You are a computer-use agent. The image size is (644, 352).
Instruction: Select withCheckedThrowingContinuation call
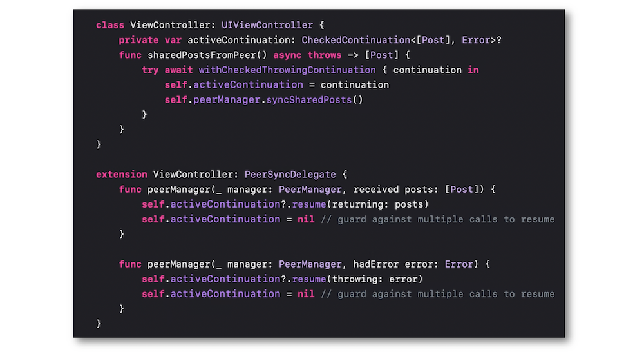[x=287, y=70]
